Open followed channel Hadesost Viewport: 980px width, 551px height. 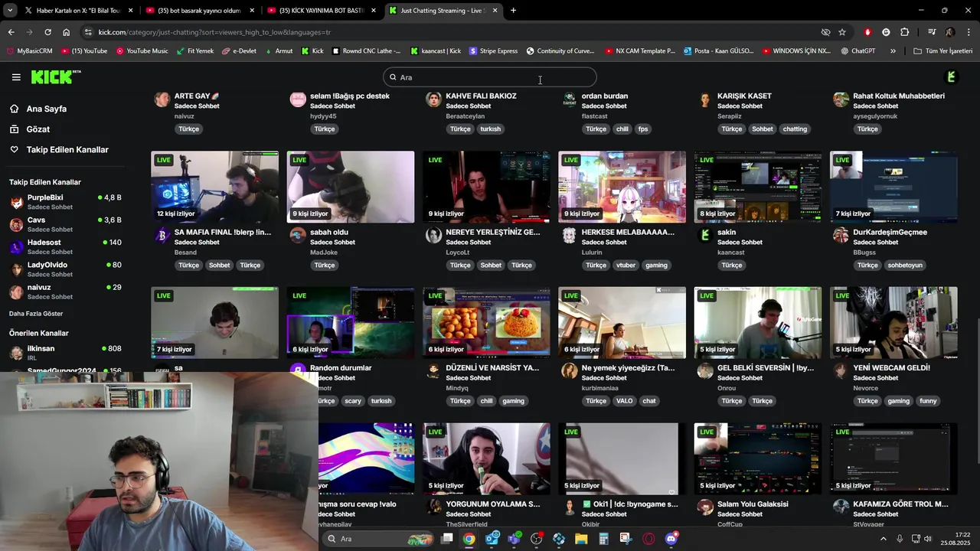coord(65,246)
